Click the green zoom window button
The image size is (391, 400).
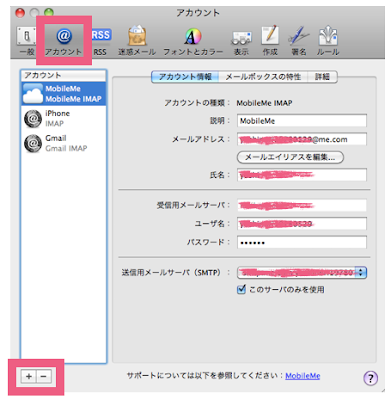[49, 13]
